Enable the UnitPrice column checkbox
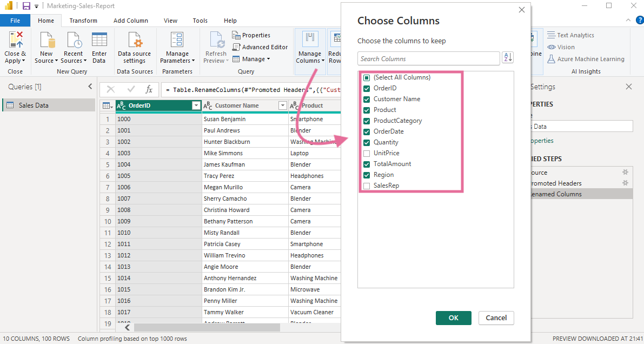The height and width of the screenshot is (344, 644). [x=367, y=153]
